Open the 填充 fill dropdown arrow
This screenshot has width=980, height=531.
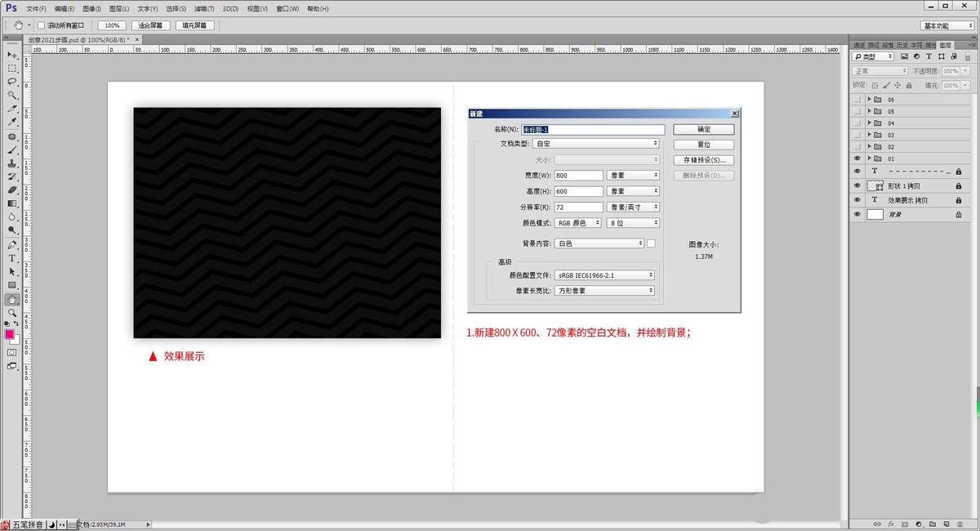(966, 85)
